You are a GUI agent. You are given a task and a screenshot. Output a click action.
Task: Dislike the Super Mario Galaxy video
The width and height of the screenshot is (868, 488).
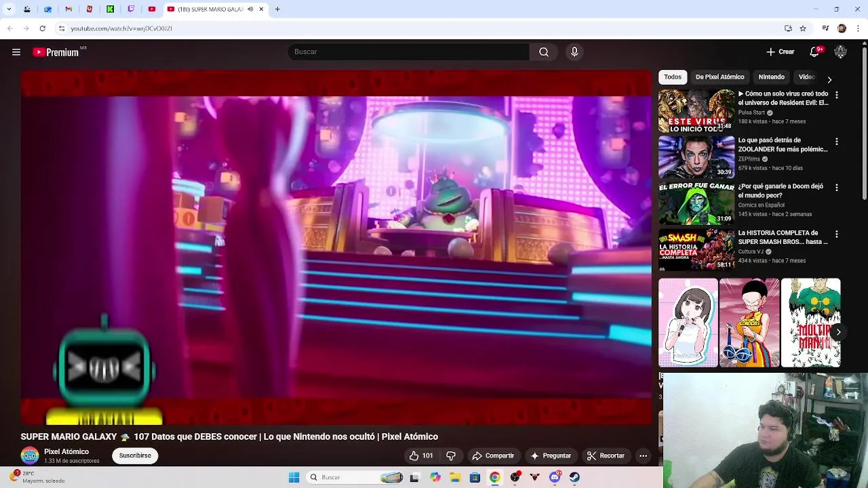pos(451,456)
